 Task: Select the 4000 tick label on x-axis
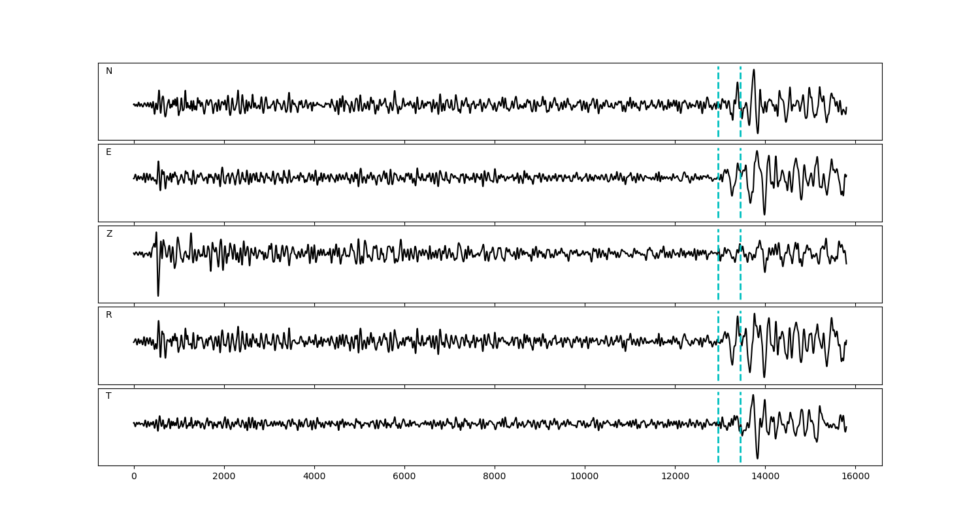point(314,477)
